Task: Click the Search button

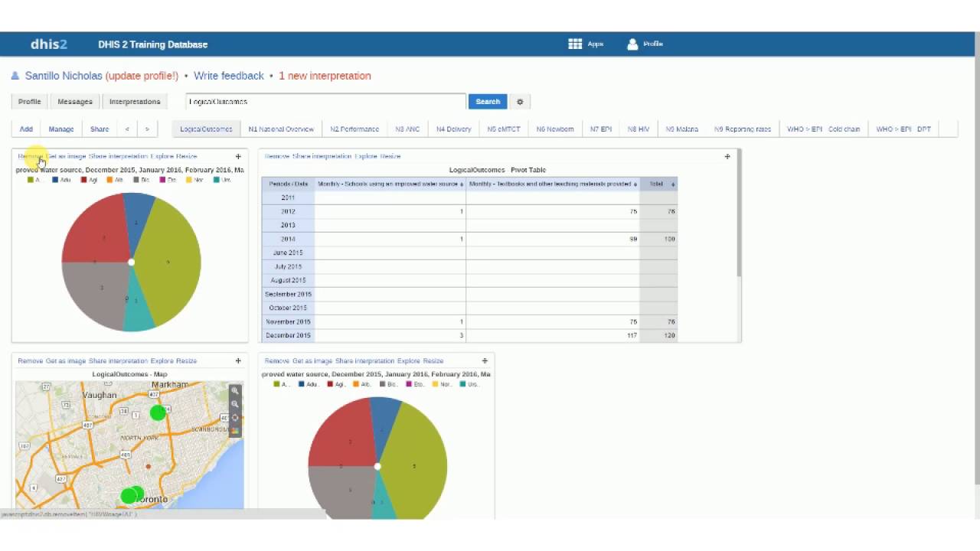Action: (x=488, y=101)
